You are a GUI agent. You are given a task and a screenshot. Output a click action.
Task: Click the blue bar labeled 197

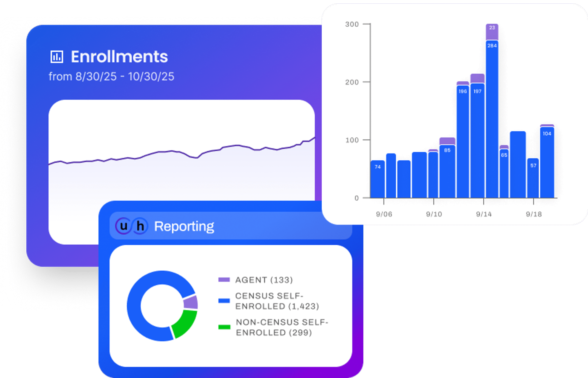477,141
